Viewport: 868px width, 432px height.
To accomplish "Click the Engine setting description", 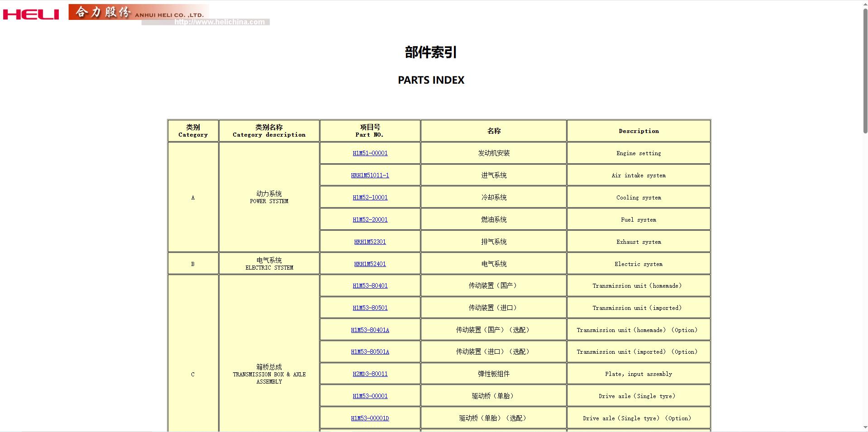I will pyautogui.click(x=639, y=153).
